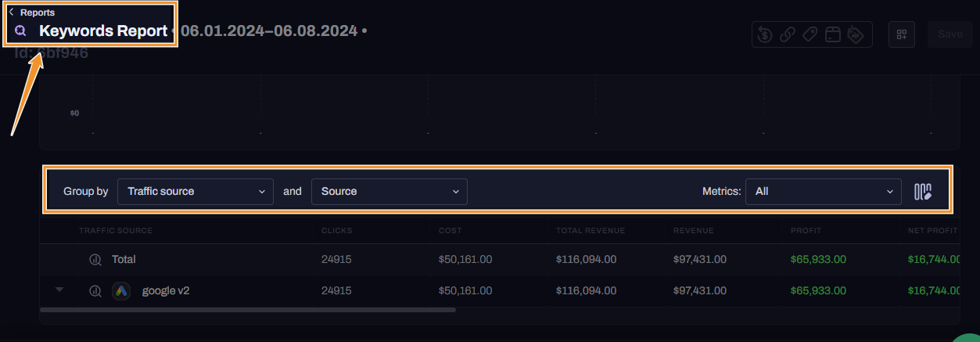Click the tag with download arrow icon
980x342 pixels.
856,34
